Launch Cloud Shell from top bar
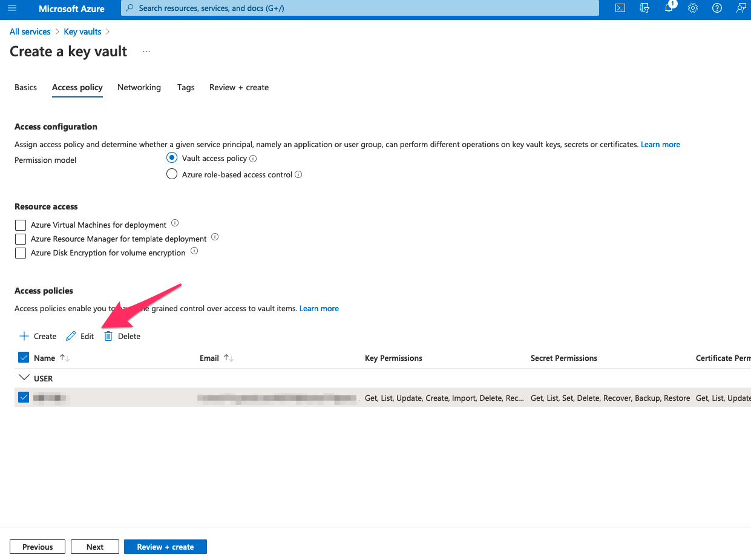The width and height of the screenshot is (751, 560). pyautogui.click(x=620, y=8)
